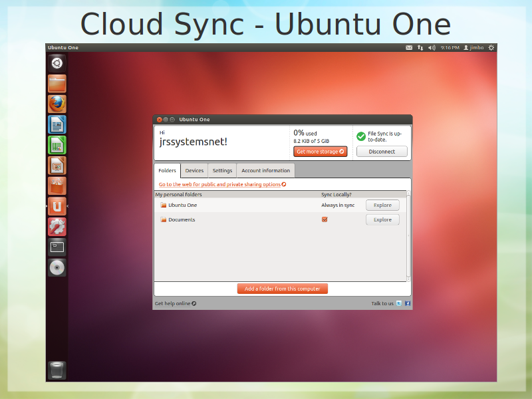The width and height of the screenshot is (532, 399).
Task: Click the "Always in sync" status text
Action: [338, 205]
